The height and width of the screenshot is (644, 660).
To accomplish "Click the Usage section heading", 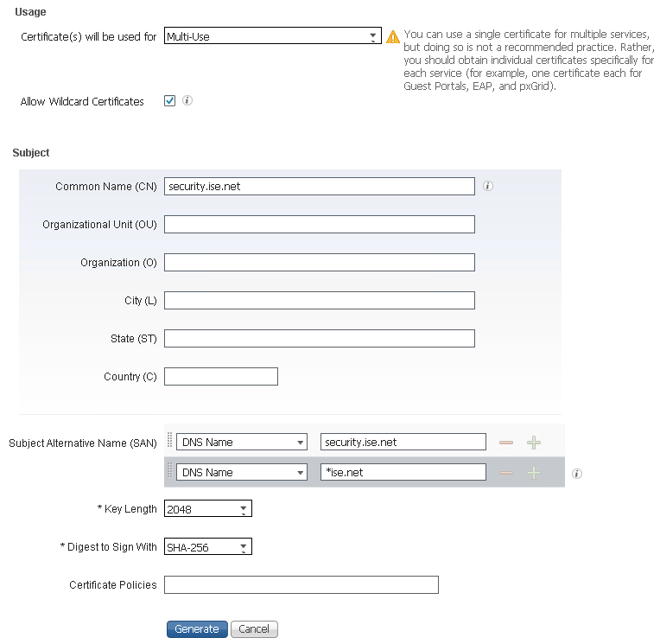I will [30, 12].
